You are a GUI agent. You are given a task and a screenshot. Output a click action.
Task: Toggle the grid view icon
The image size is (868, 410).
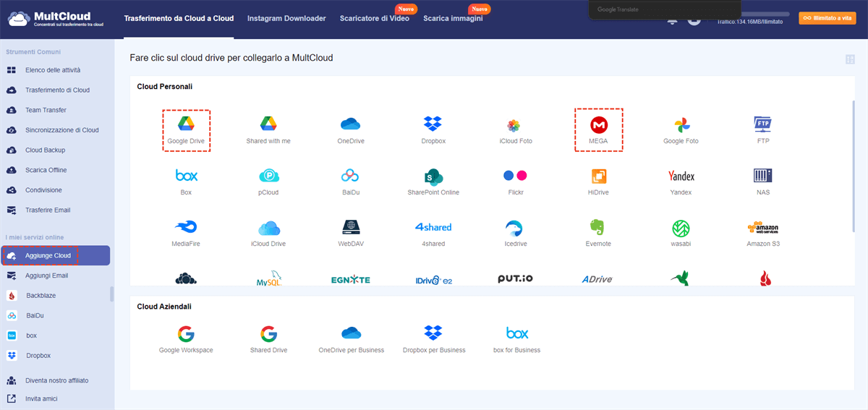(850, 59)
